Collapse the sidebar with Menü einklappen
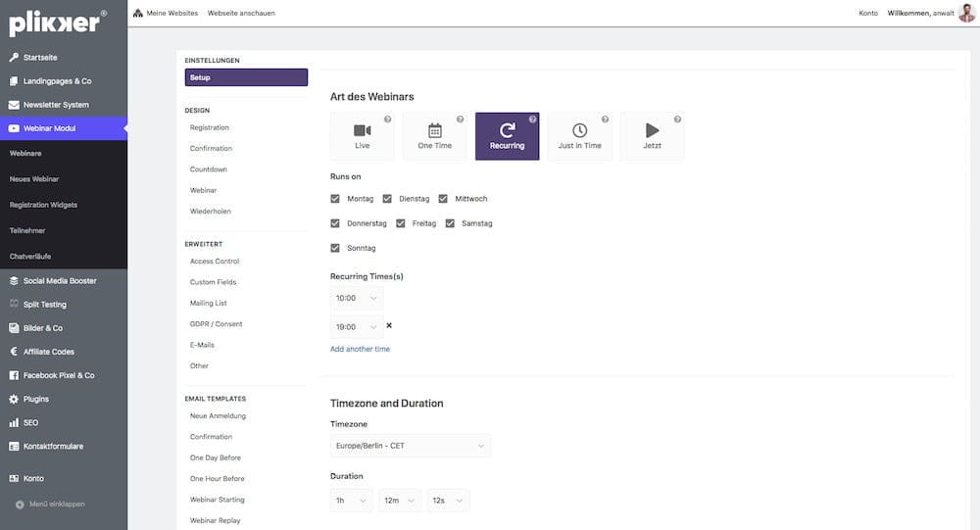This screenshot has height=530, width=980. pyautogui.click(x=57, y=505)
